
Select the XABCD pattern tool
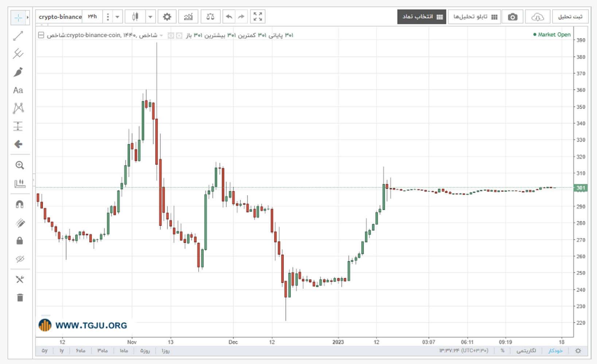point(18,108)
